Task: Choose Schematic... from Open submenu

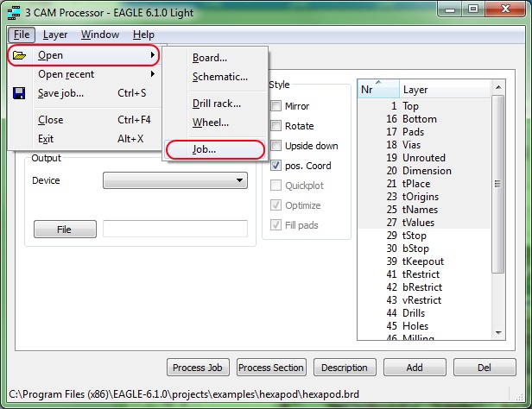Action: click(215, 77)
